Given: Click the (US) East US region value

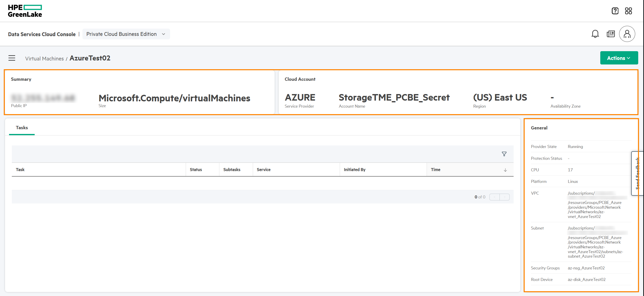Looking at the screenshot, I should click(500, 97).
